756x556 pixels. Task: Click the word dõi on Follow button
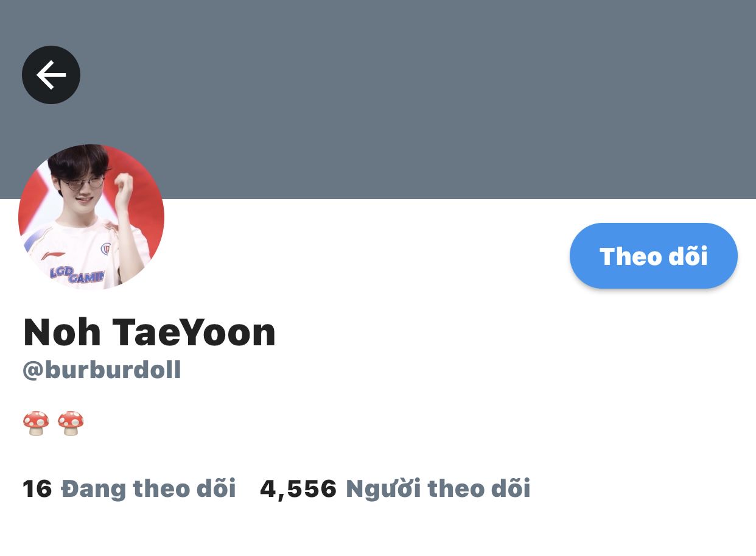tap(688, 256)
